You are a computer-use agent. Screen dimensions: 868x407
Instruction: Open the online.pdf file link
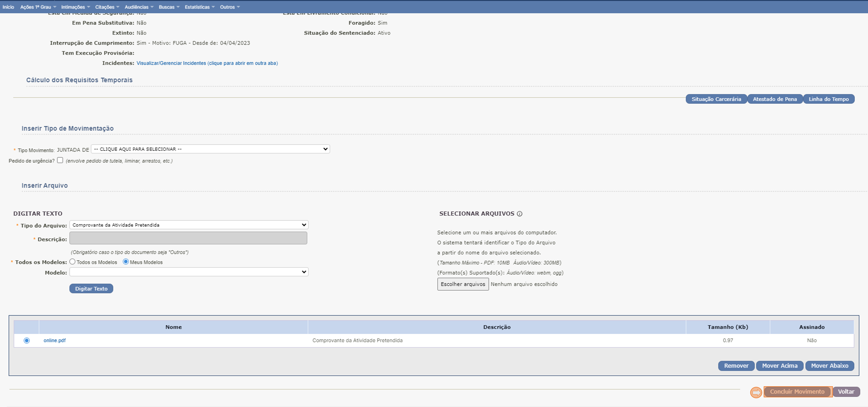pyautogui.click(x=55, y=340)
